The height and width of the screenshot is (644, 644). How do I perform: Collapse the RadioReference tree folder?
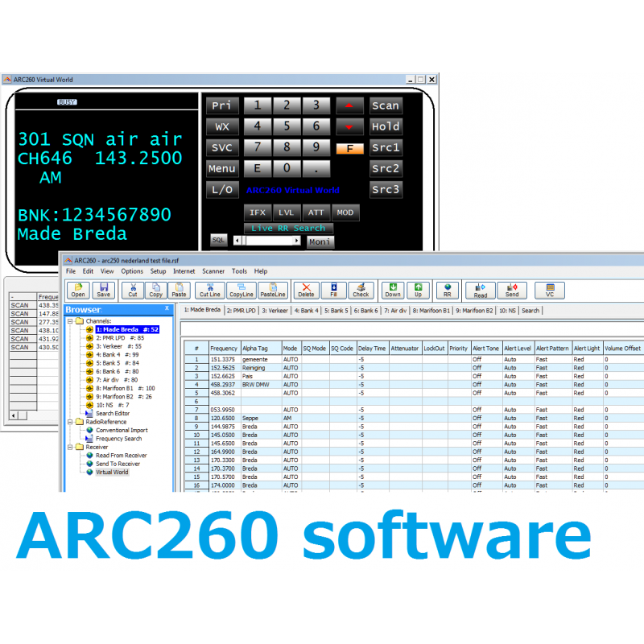(x=70, y=421)
